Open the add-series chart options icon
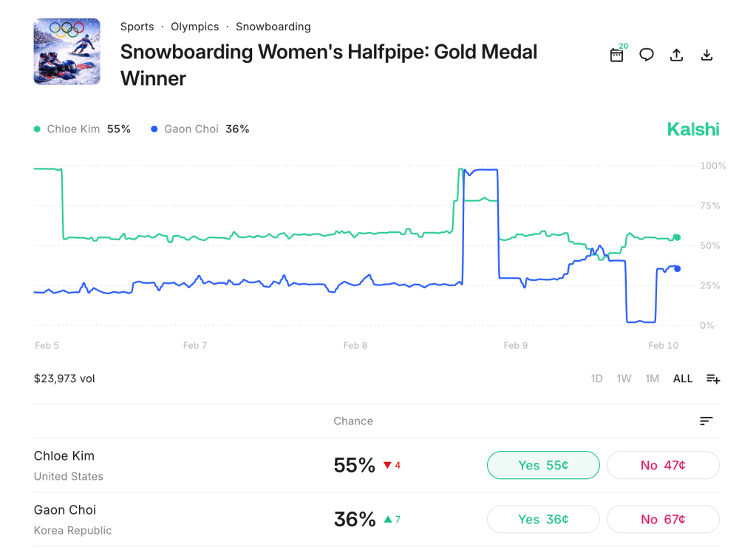The height and width of the screenshot is (550, 756). (713, 378)
